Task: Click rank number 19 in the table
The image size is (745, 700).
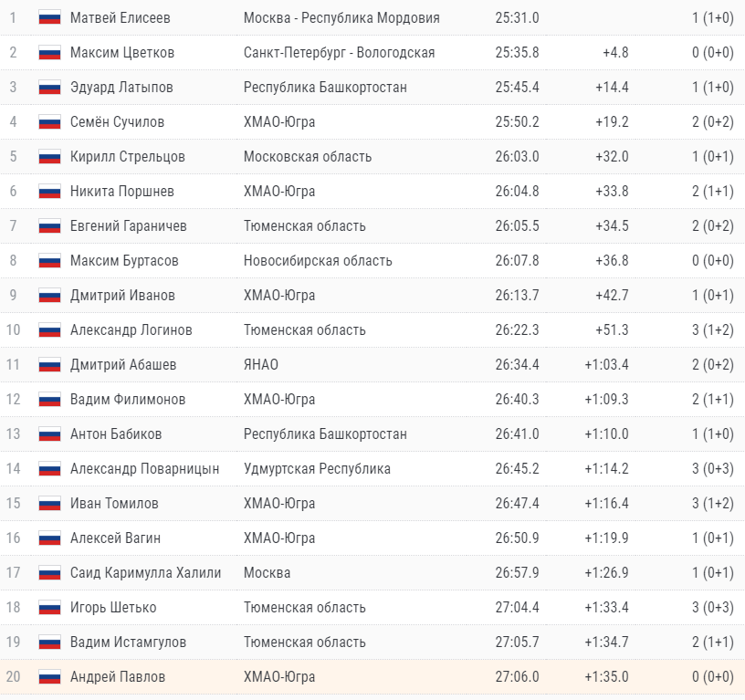Action: (14, 643)
